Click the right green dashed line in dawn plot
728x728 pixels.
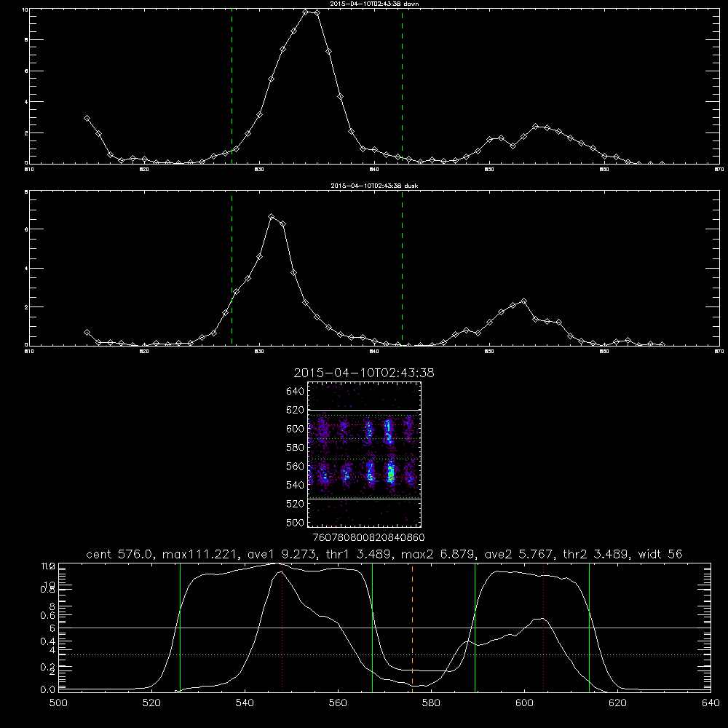[x=402, y=86]
